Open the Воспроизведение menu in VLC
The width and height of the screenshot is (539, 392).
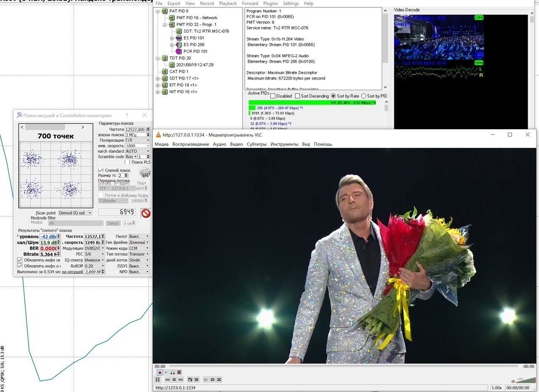[190, 144]
